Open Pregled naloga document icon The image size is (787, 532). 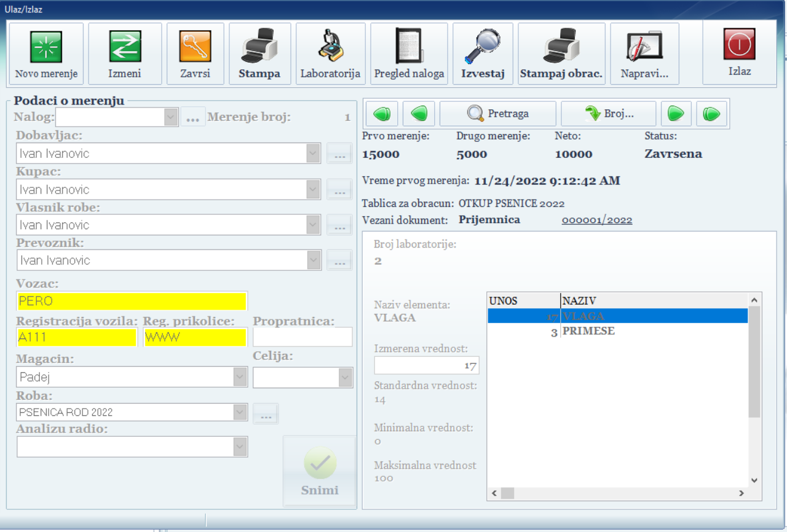409,47
